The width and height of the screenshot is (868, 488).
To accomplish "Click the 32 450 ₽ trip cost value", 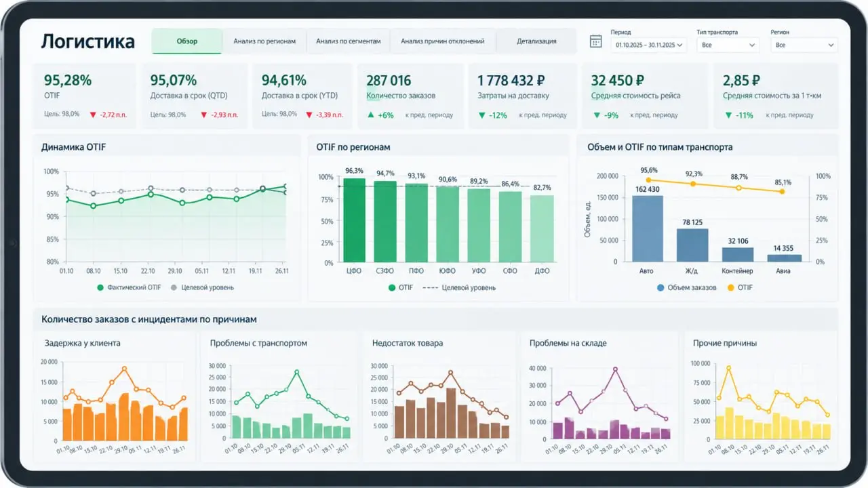I will pyautogui.click(x=618, y=81).
